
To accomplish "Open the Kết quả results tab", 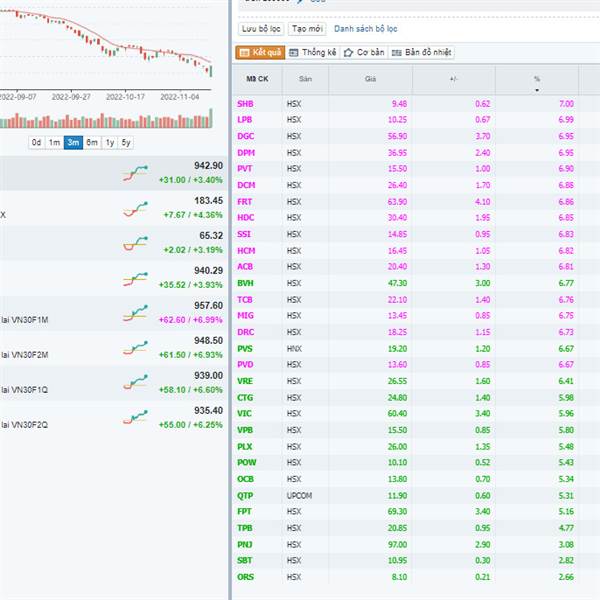I will click(260, 52).
